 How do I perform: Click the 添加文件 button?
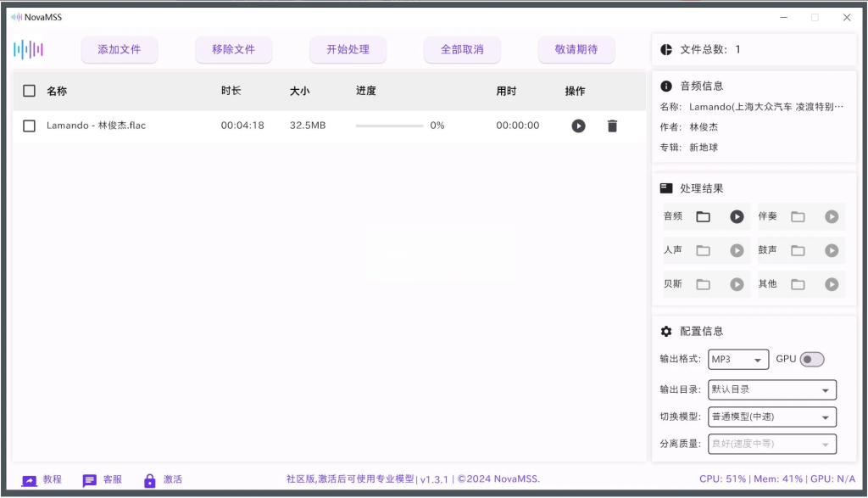click(x=120, y=49)
